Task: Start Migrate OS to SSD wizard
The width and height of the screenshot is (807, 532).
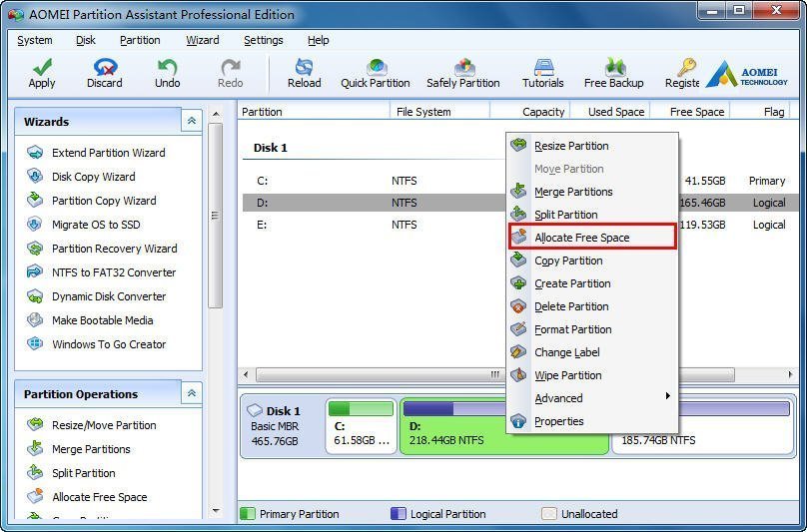Action: point(83,225)
